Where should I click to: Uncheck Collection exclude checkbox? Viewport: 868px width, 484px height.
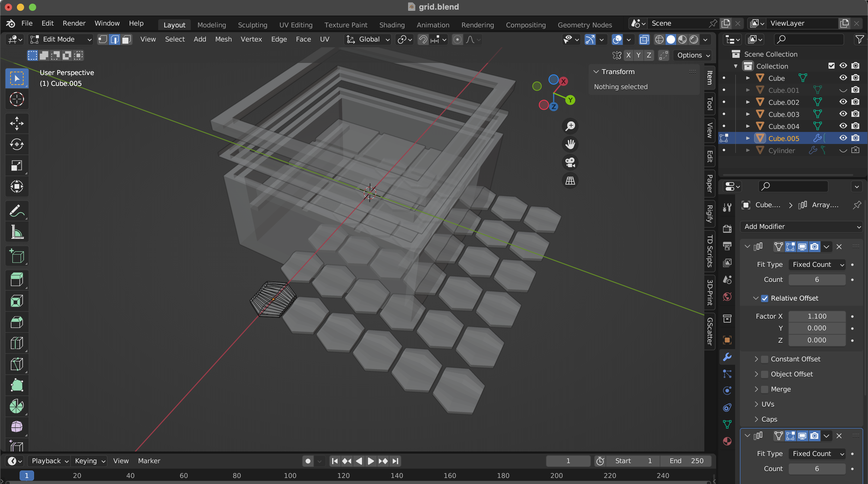(831, 66)
